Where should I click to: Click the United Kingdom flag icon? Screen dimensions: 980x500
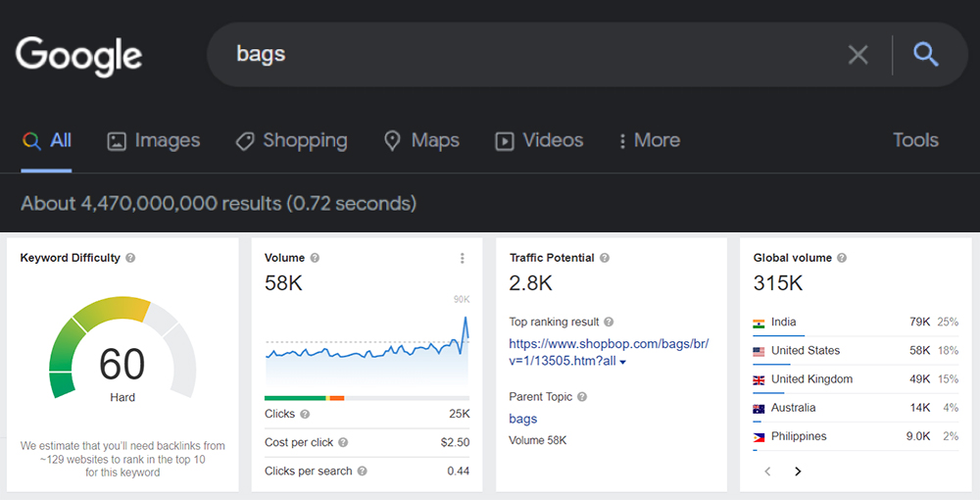click(x=759, y=380)
